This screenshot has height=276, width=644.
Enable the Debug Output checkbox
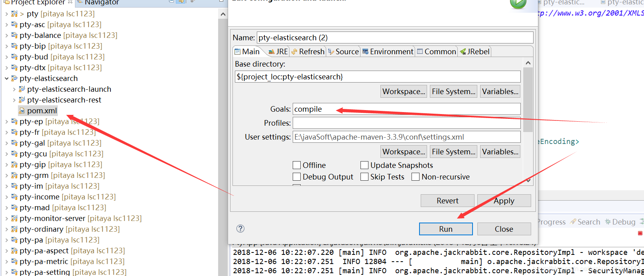[297, 177]
